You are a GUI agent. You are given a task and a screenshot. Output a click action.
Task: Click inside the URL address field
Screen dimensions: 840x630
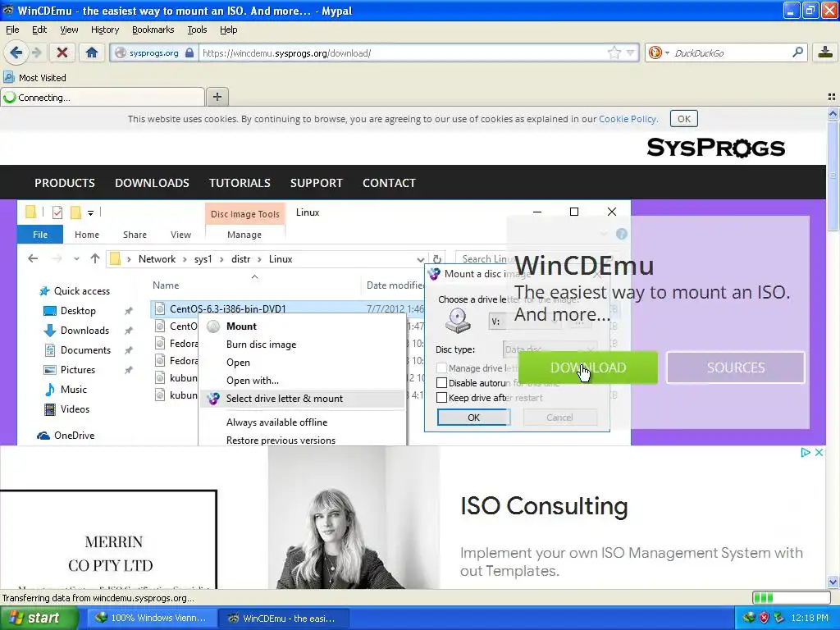pyautogui.click(x=402, y=53)
